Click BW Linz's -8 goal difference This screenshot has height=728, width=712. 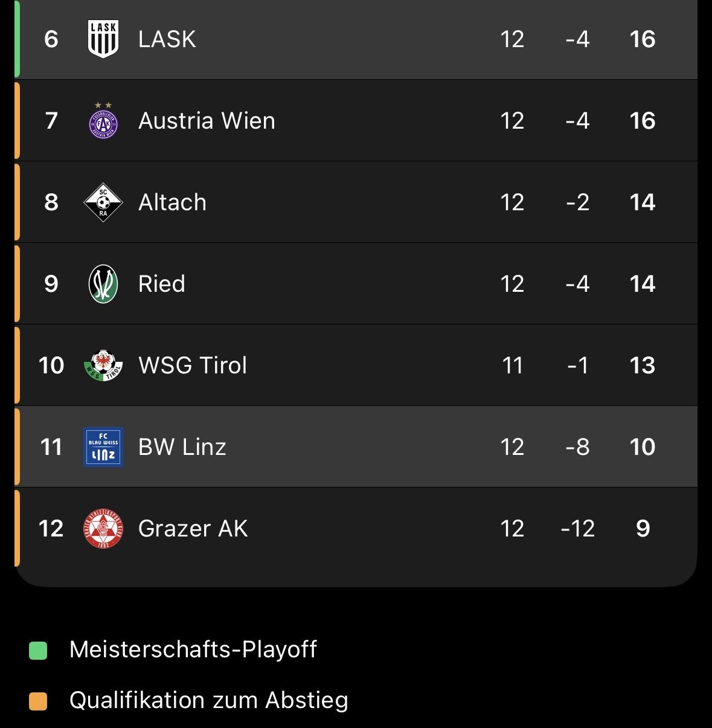(x=577, y=447)
